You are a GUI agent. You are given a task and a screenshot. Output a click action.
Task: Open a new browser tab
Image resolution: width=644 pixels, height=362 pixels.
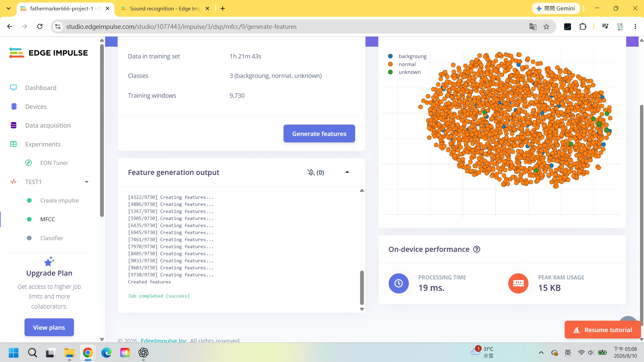click(223, 8)
